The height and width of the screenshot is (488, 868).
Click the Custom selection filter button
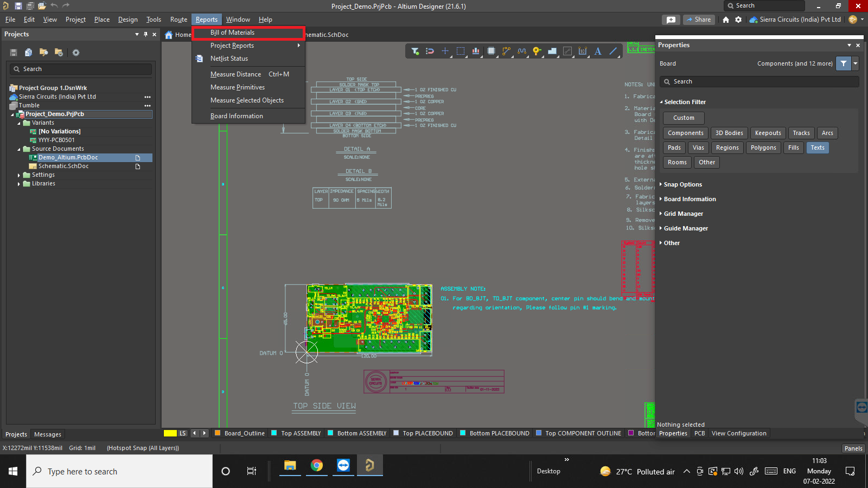(x=684, y=118)
